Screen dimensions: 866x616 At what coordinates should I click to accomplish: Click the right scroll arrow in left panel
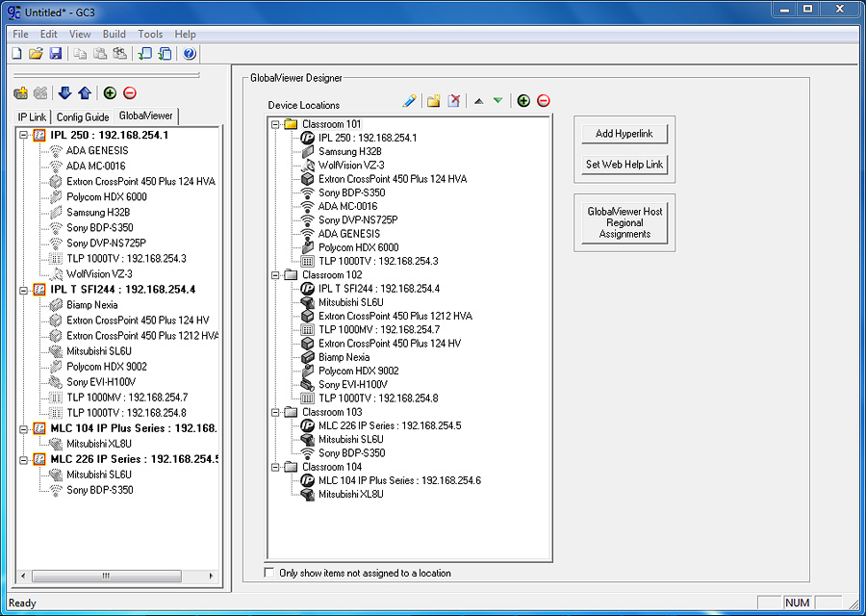tap(211, 577)
